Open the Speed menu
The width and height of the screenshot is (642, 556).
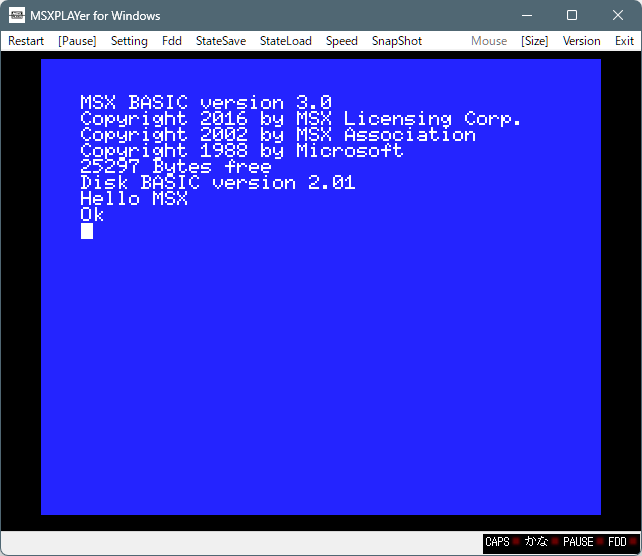[x=341, y=41]
